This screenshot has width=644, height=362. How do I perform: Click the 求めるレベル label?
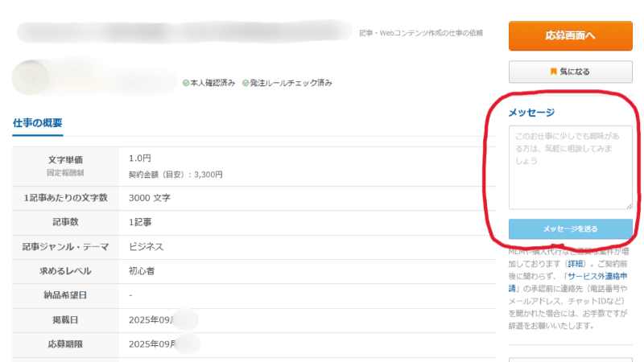click(x=65, y=271)
